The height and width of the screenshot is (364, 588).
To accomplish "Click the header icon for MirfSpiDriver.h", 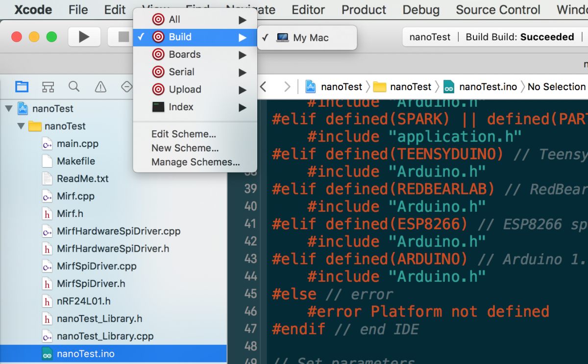I will pos(48,284).
